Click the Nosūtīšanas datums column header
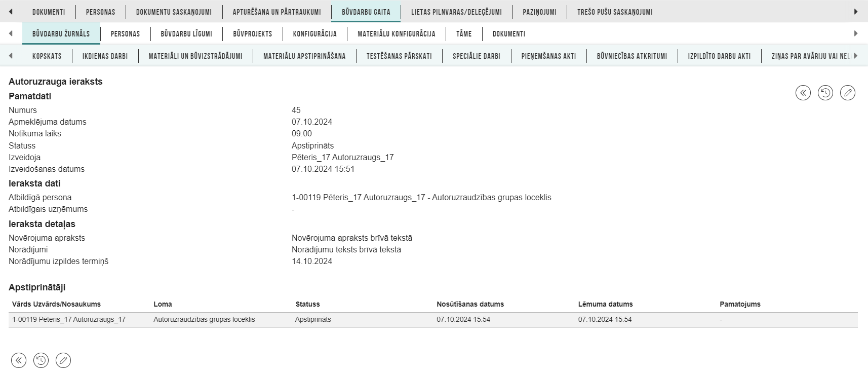868x374 pixels. point(470,304)
